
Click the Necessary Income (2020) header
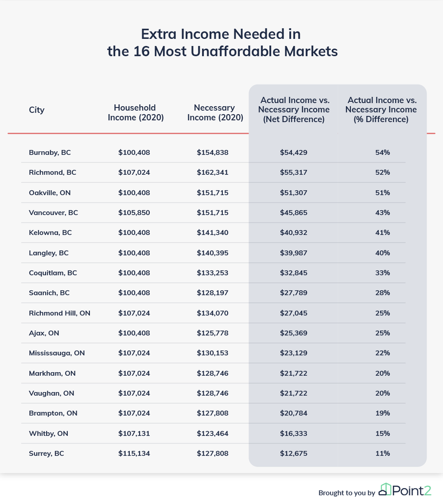[215, 112]
